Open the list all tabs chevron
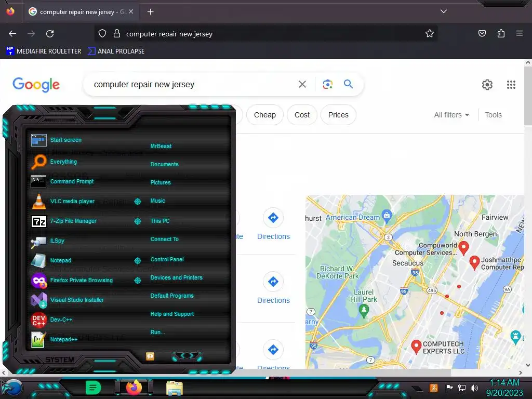The height and width of the screenshot is (399, 532). tap(444, 11)
